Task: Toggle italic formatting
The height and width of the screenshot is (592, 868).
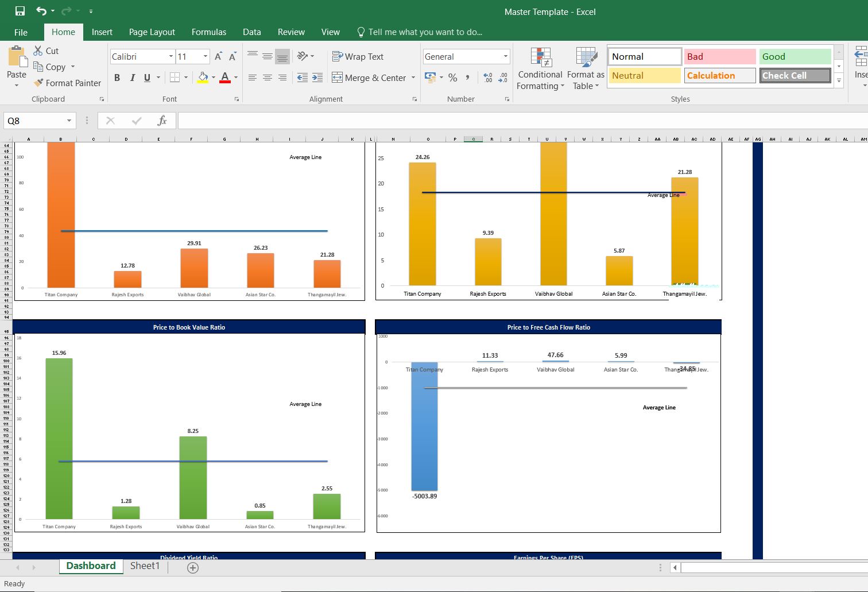Action: coord(133,78)
